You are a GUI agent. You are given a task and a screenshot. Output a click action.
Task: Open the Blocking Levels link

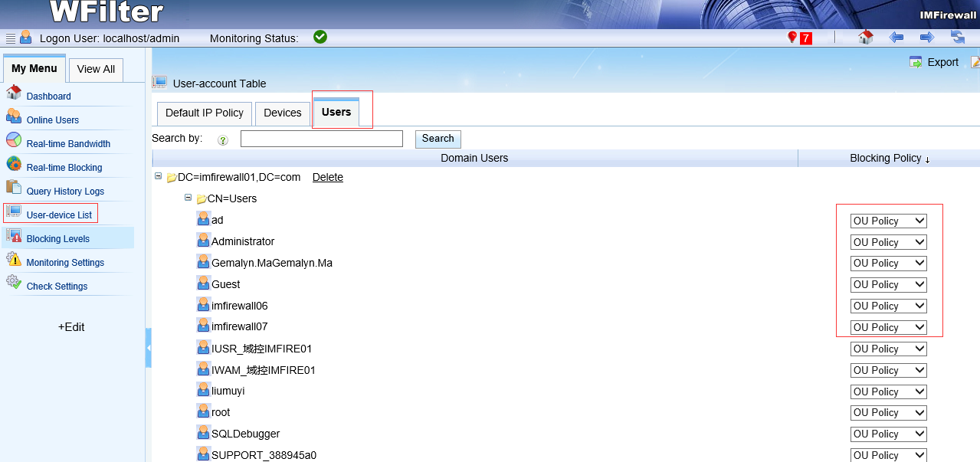click(x=58, y=239)
